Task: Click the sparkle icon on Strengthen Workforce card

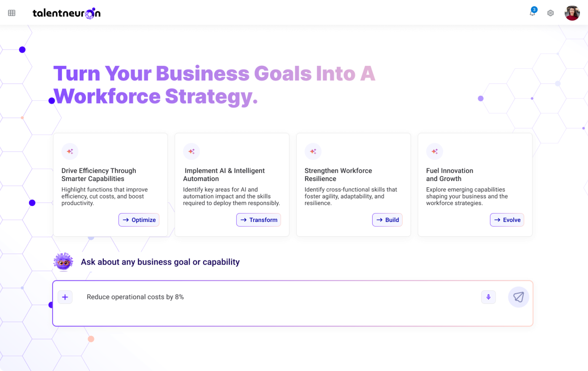Action: click(x=313, y=151)
